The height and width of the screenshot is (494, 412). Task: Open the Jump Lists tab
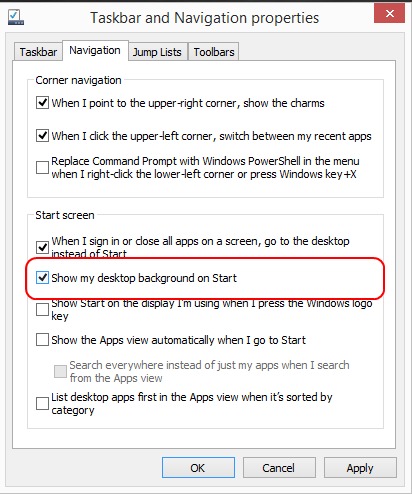[x=158, y=52]
